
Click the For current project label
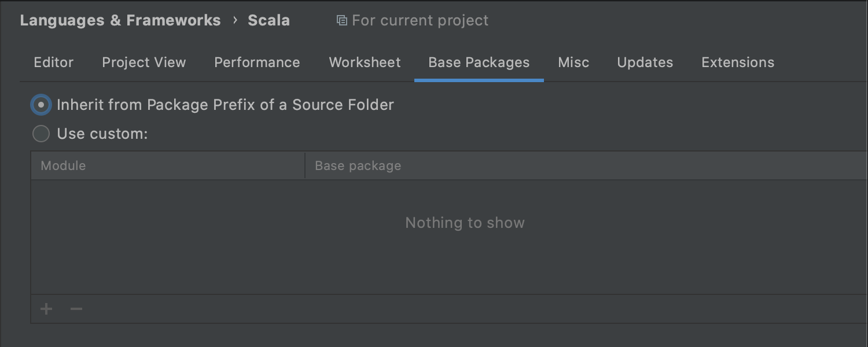click(420, 21)
